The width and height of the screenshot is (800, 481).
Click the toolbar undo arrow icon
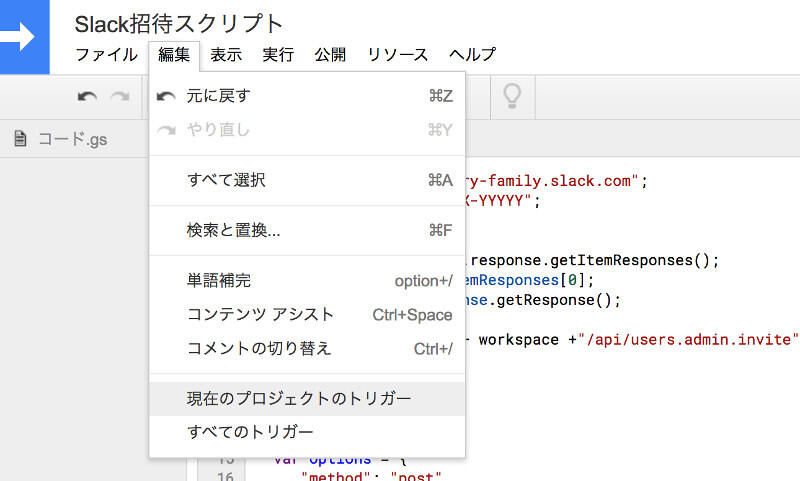click(x=88, y=97)
